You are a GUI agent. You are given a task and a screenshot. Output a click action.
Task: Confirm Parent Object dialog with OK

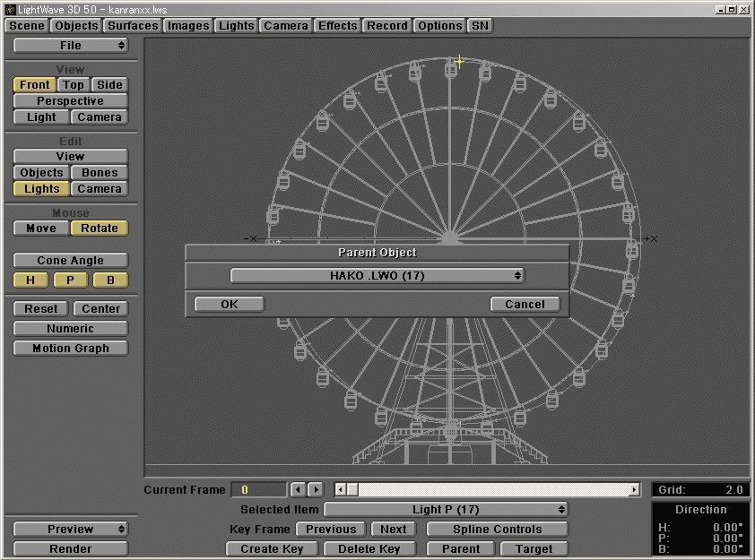(x=230, y=305)
